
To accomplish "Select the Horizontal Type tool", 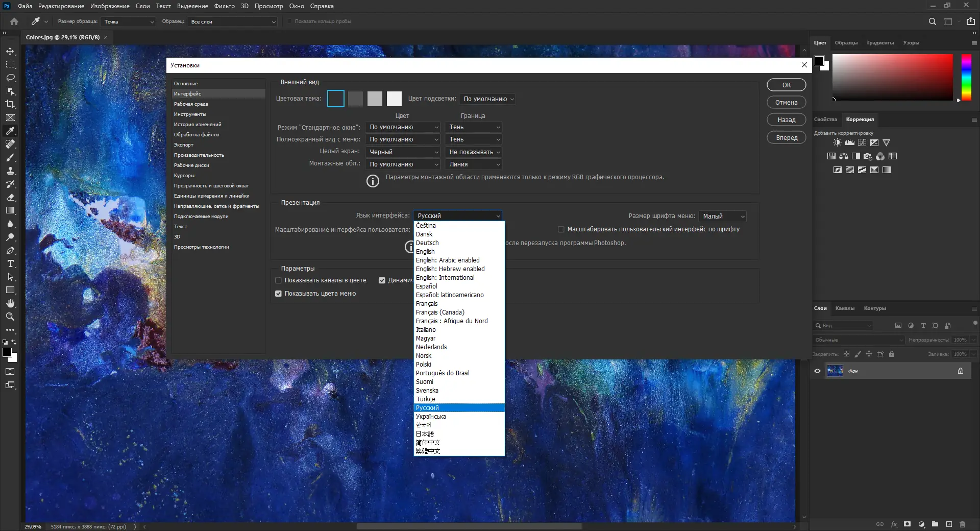I will pos(10,264).
